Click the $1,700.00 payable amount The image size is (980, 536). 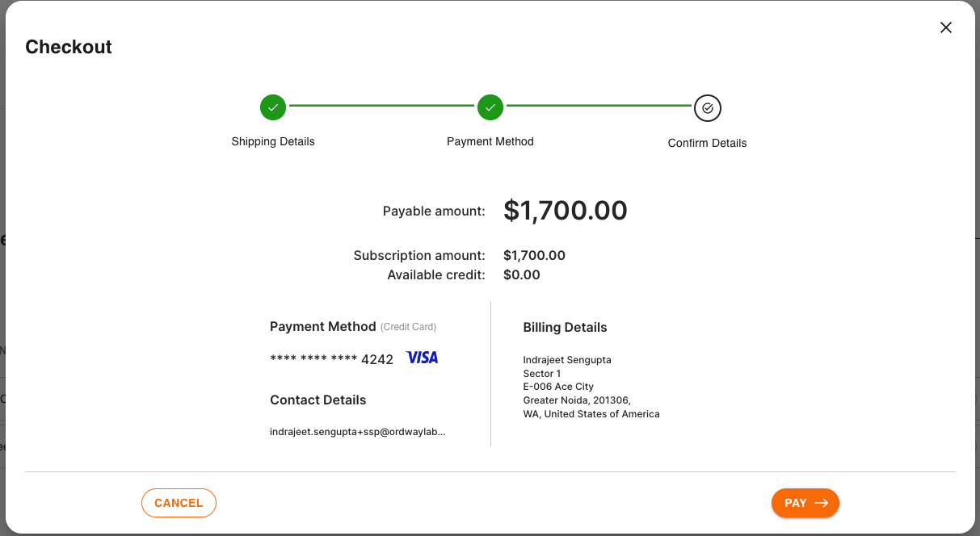(x=565, y=211)
